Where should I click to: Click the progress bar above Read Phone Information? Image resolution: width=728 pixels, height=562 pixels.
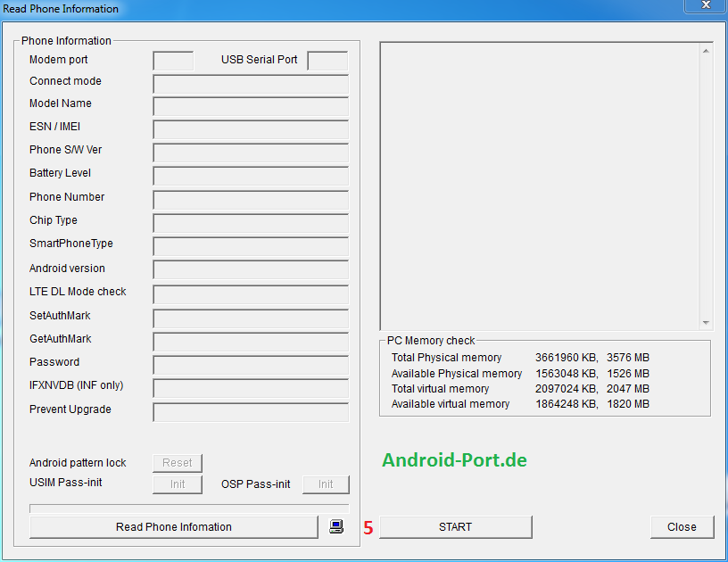tap(188, 508)
